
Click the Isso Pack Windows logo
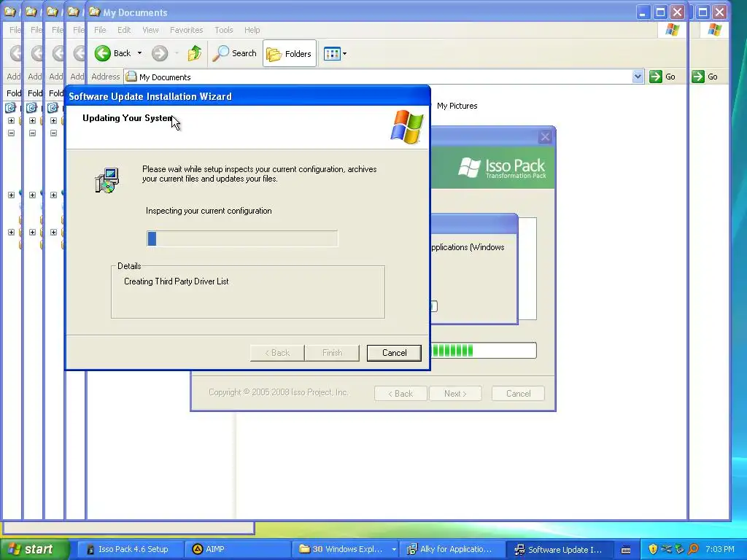point(470,167)
